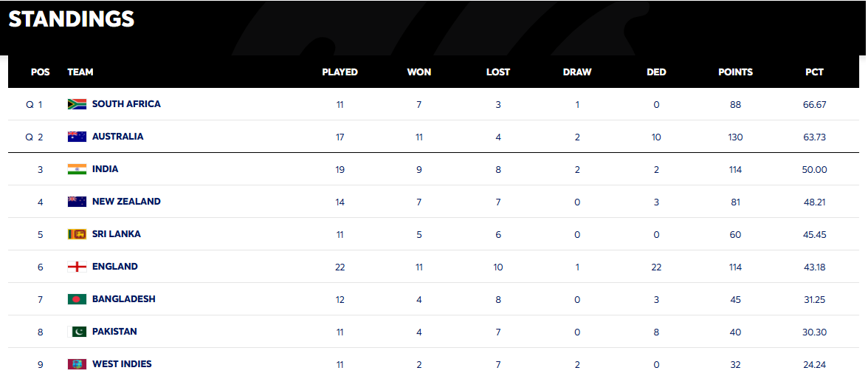
Task: Click the Sri Lanka flag icon
Action: point(77,234)
